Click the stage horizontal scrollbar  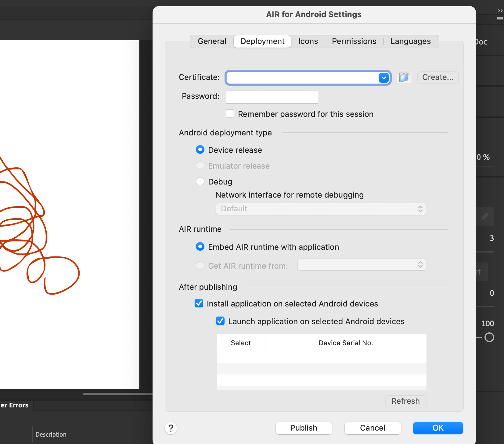(x=117, y=394)
